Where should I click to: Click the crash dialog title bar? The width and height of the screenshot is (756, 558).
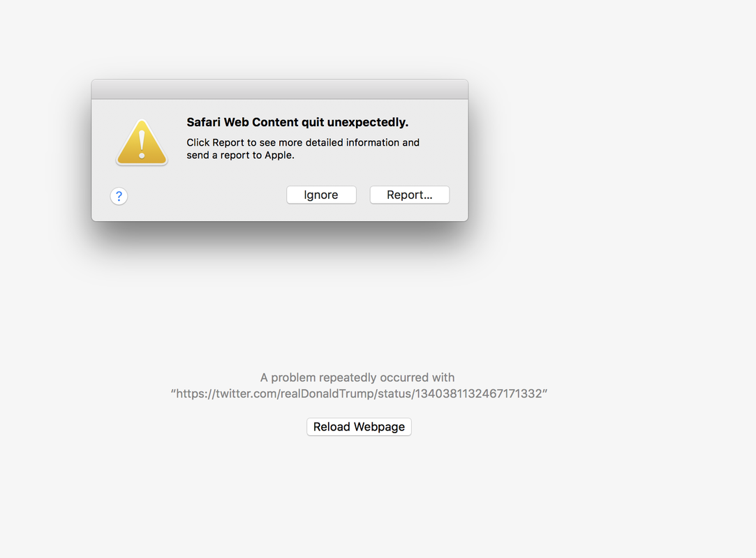coord(280,89)
